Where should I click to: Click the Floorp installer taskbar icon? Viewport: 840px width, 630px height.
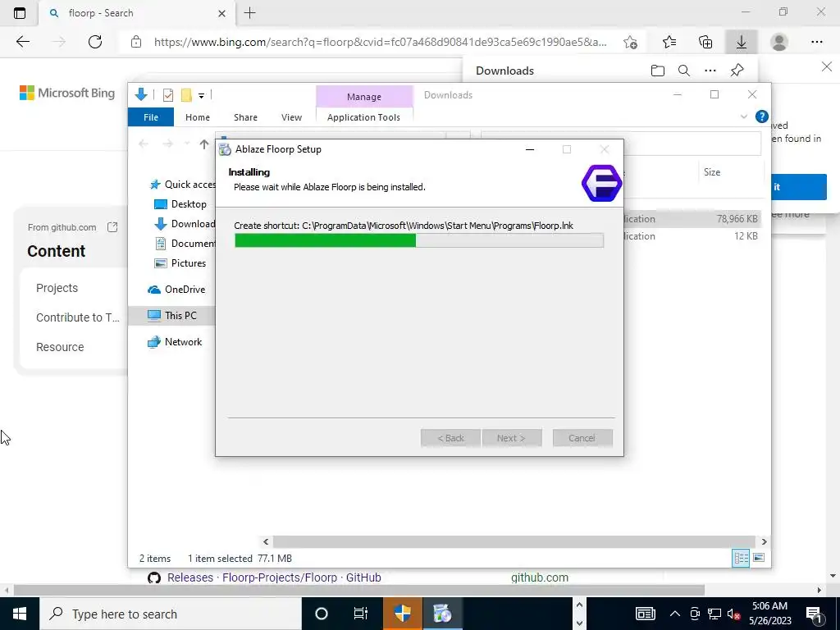[x=442, y=614]
